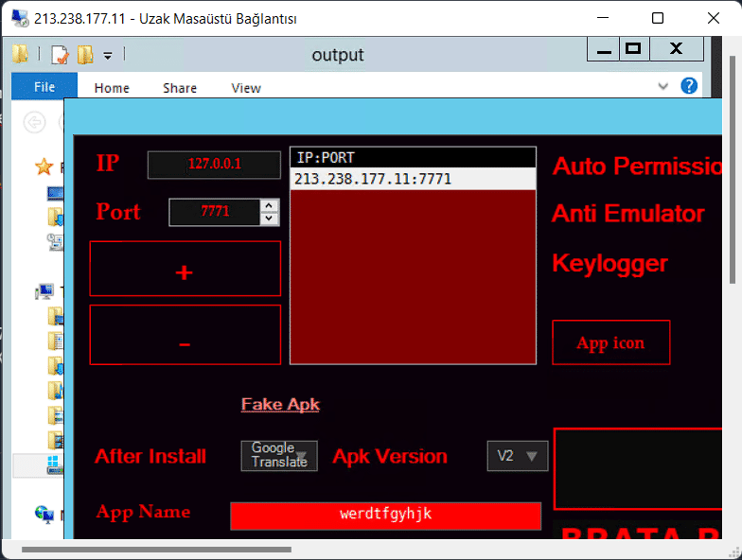The height and width of the screenshot is (560, 742).
Task: Click the Properties checkmark icon in Explorer toolbar
Action: (x=60, y=55)
